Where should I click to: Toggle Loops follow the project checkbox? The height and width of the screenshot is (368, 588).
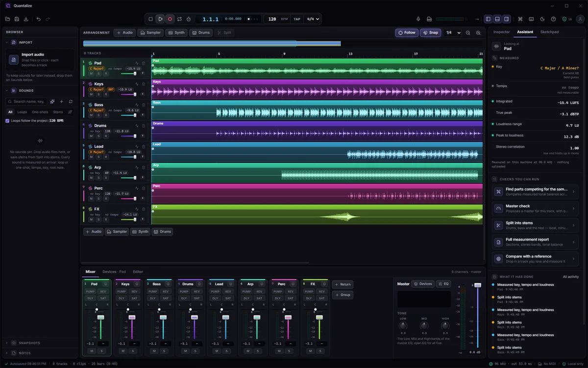(x=7, y=121)
